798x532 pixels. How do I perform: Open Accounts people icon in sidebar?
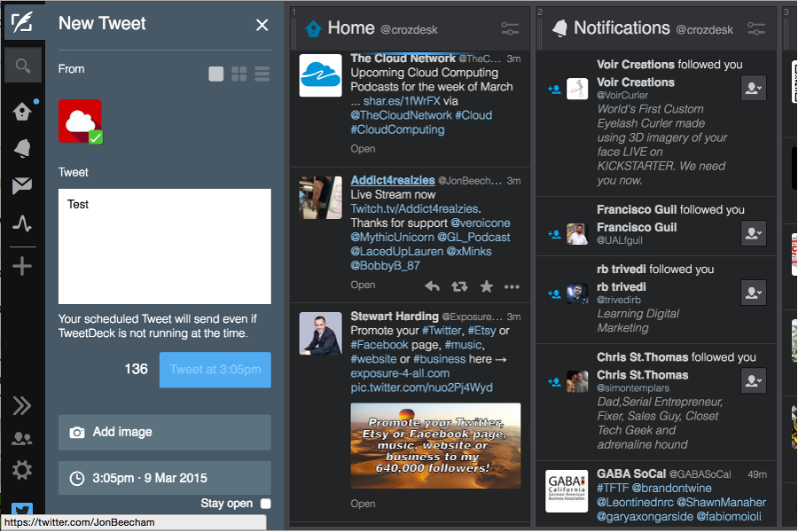(22, 438)
